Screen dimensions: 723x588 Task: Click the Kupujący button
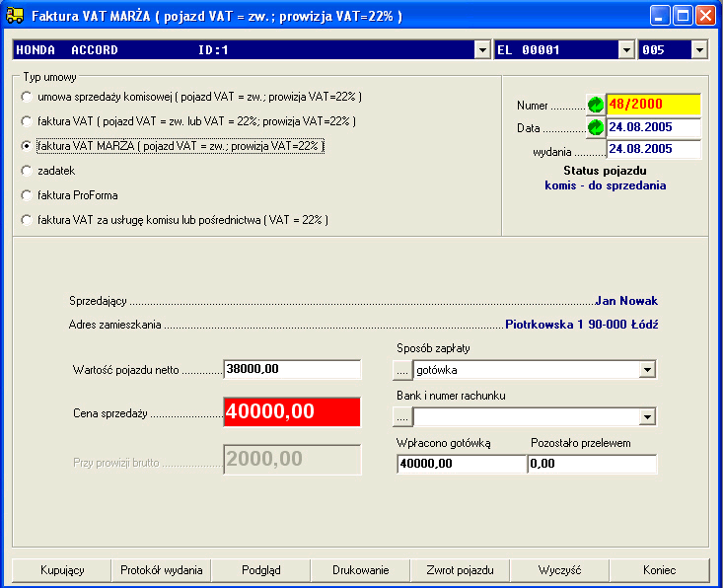tap(62, 570)
